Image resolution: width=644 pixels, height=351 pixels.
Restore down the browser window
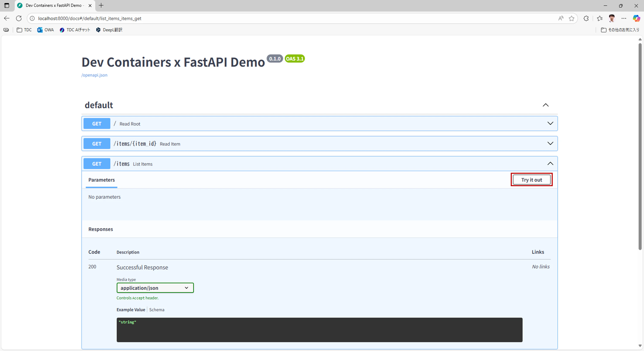(x=621, y=5)
